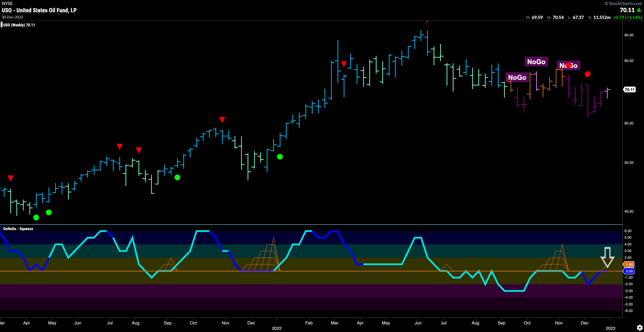This screenshot has height=332, width=644.
Task: Select the open value O: 69.59
Action: (534, 18)
